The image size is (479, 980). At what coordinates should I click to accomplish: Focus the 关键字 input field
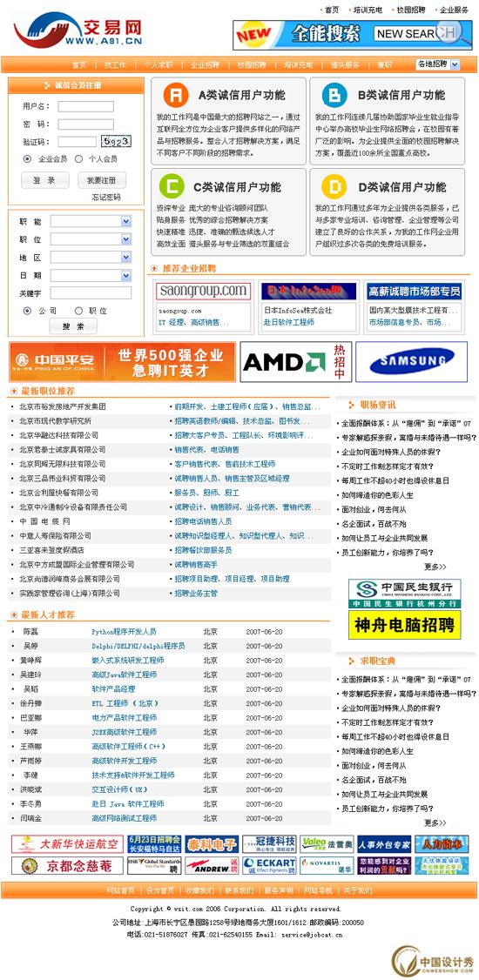pos(91,293)
